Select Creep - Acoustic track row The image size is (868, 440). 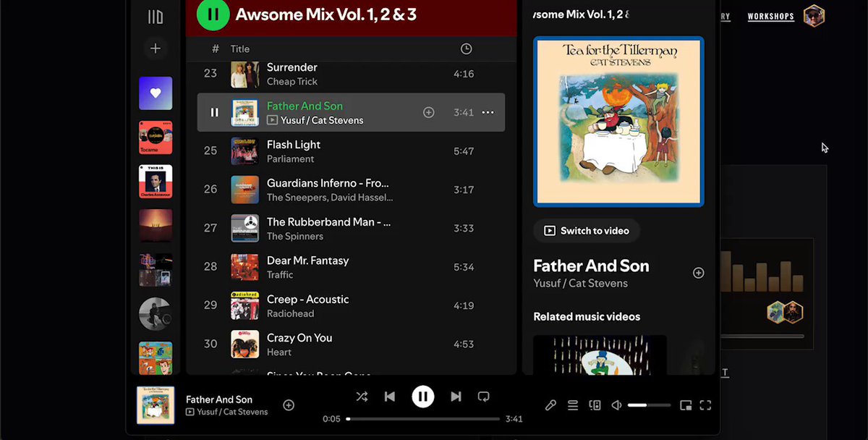click(x=351, y=305)
